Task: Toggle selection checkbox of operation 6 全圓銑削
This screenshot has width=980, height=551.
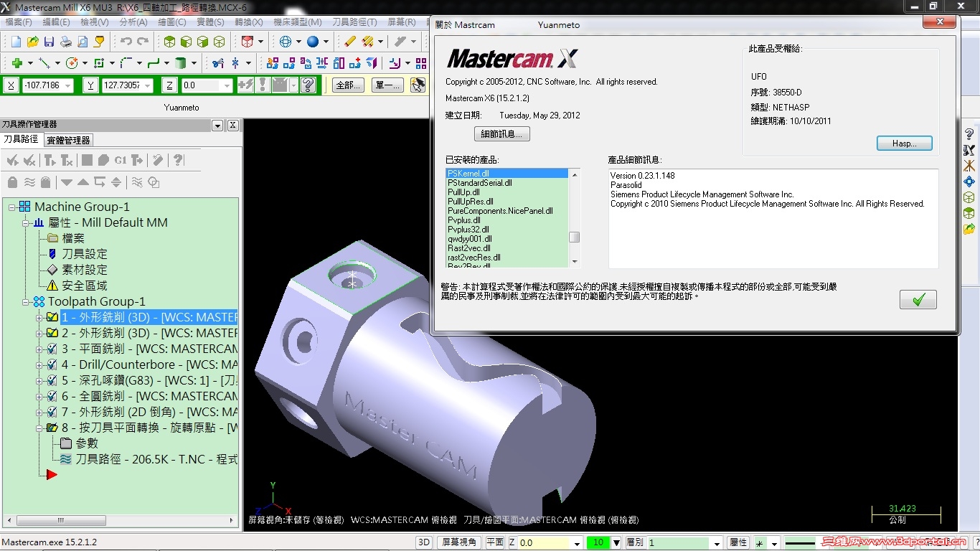Action: (x=52, y=396)
